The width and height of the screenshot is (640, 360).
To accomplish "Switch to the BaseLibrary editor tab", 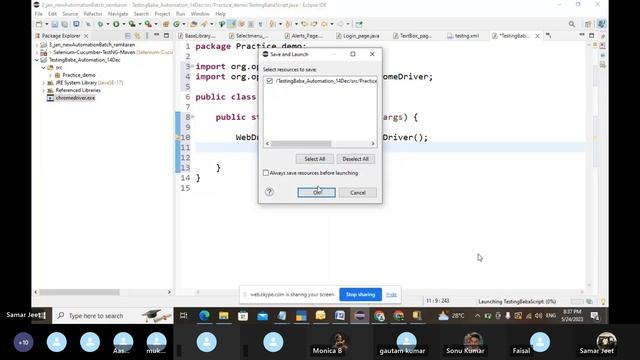I will pyautogui.click(x=196, y=36).
